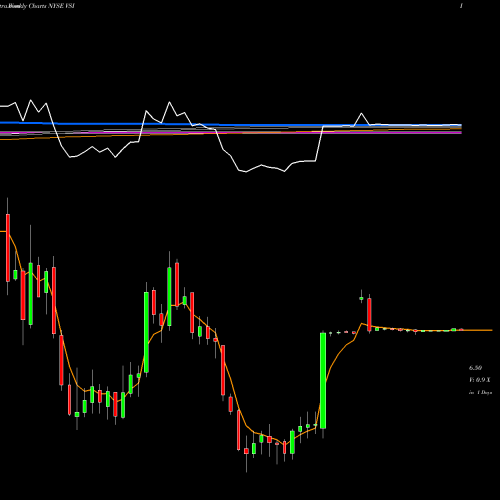Screen dimensions: 500x500
Task: Click the small green candle above the gap-up
Action: coord(361,298)
